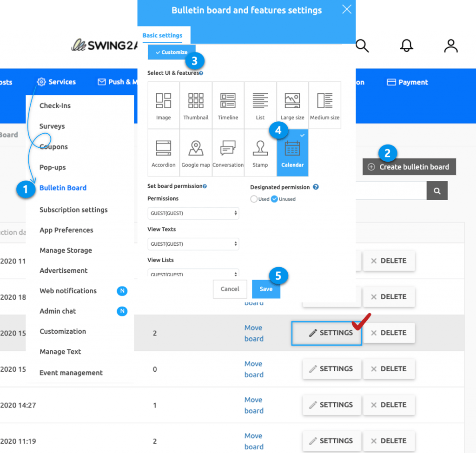Switch to the Basic settings tab
The image size is (476, 453).
click(162, 35)
